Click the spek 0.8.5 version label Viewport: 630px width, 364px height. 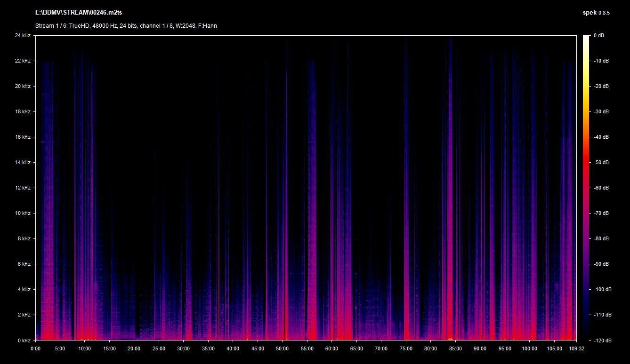pyautogui.click(x=596, y=13)
